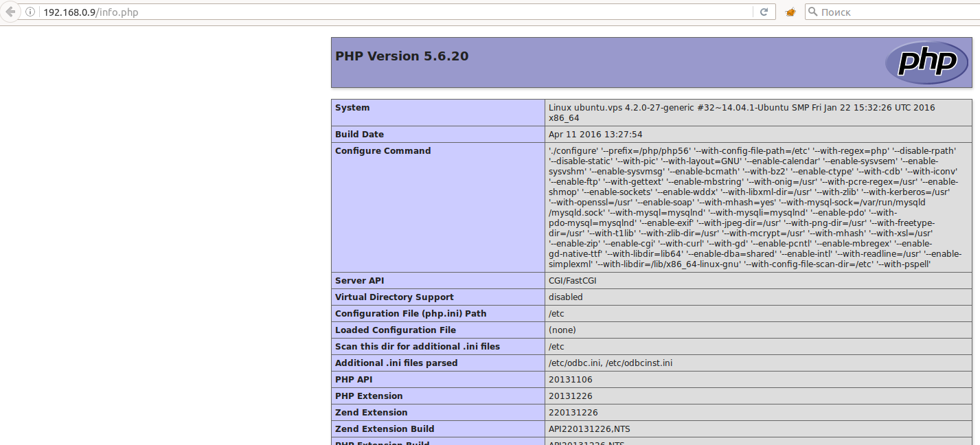This screenshot has width=980, height=445.
Task: Select the Server API label
Action: coord(360,281)
